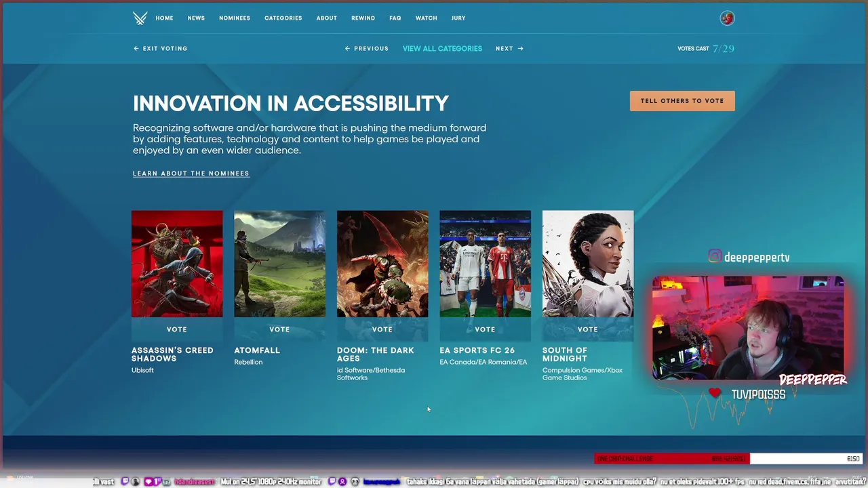Viewport: 868px width, 488px height.
Task: Click the id Software/Bethesda Softworks label
Action: click(x=371, y=374)
